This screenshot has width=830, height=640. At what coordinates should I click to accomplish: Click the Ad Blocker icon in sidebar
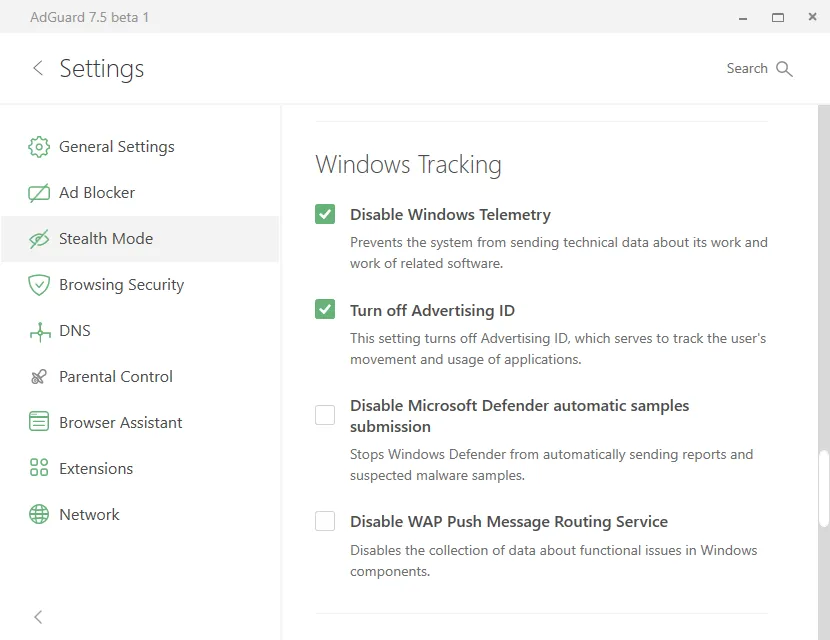(39, 193)
